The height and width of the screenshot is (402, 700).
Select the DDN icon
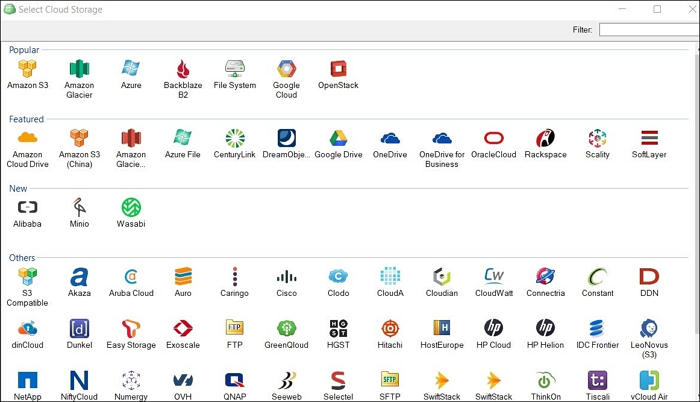pyautogui.click(x=649, y=282)
